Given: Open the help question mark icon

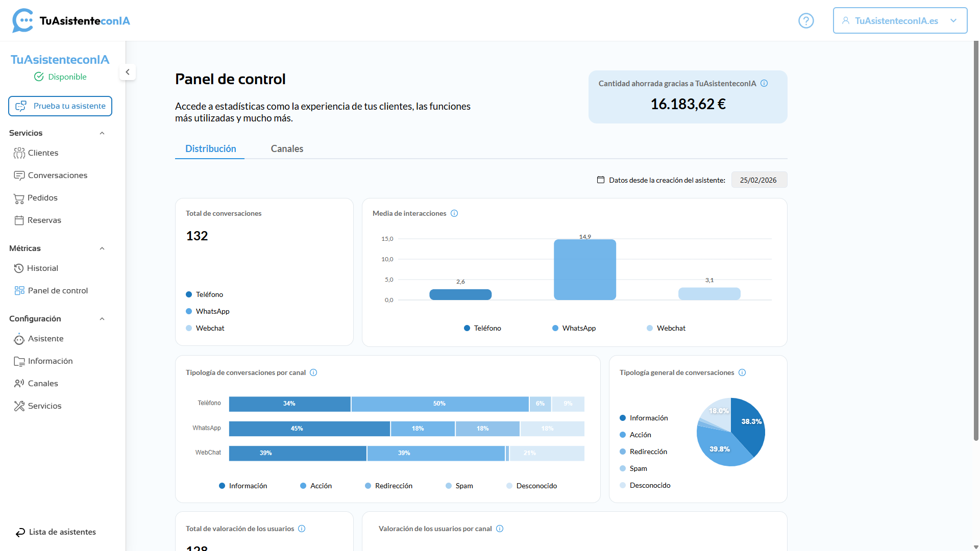Looking at the screenshot, I should 806,21.
